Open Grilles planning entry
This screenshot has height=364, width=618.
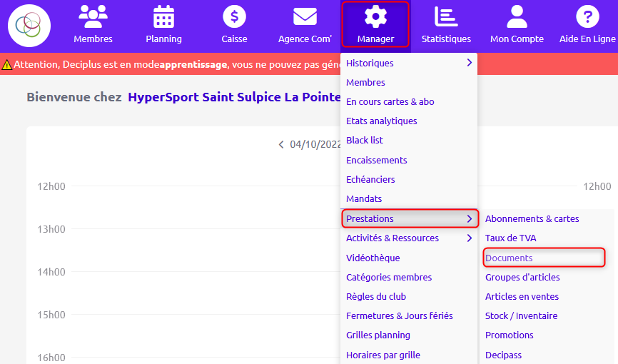(378, 335)
